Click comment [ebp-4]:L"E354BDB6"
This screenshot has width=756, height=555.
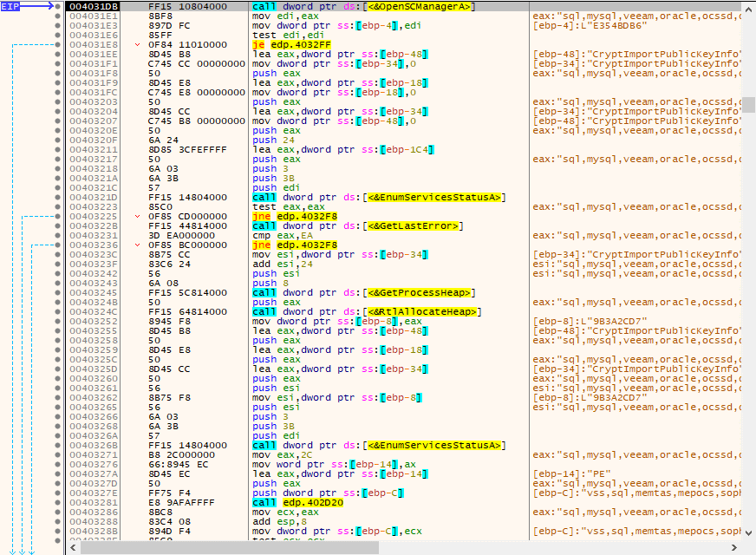pyautogui.click(x=590, y=25)
